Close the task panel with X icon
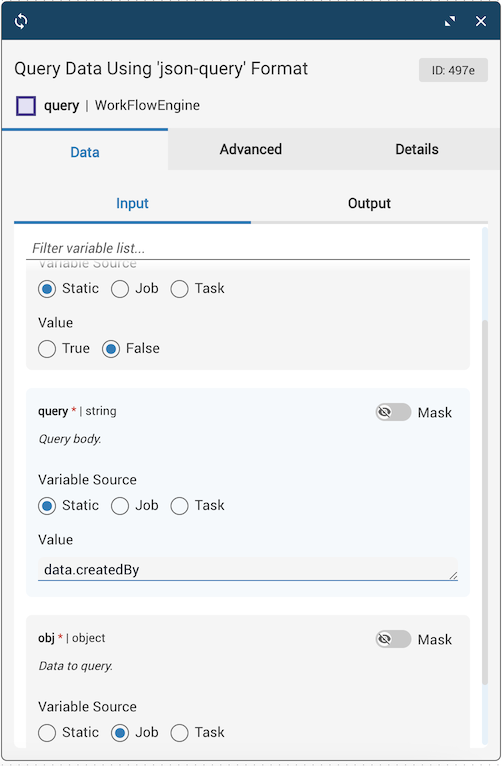 481,21
